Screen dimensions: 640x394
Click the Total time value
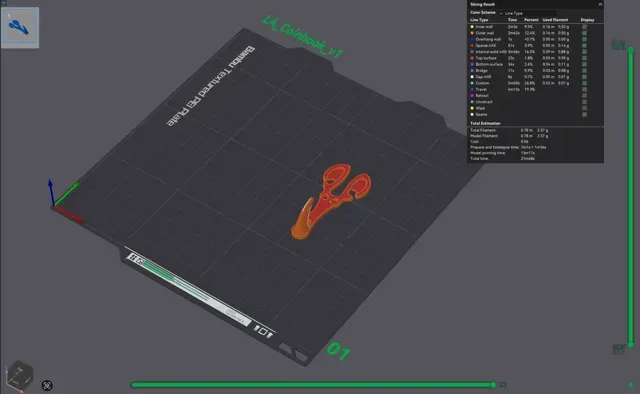pyautogui.click(x=527, y=158)
